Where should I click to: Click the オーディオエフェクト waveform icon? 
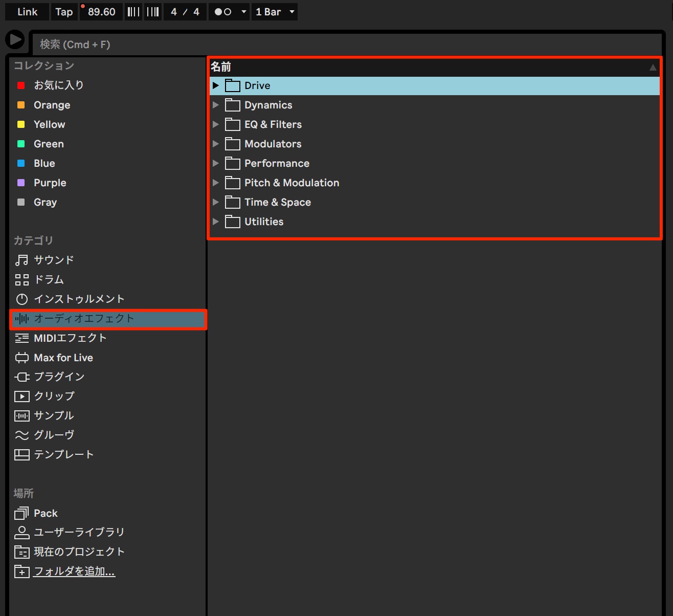coord(21,319)
